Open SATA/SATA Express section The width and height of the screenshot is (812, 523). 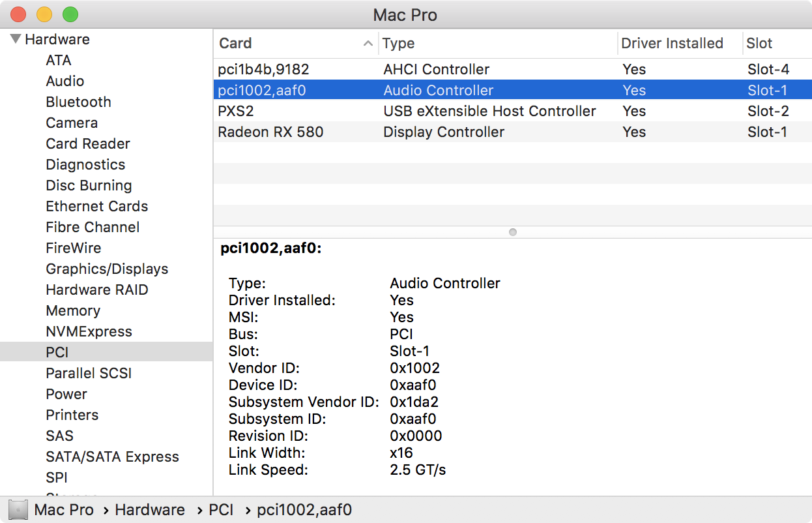112,456
